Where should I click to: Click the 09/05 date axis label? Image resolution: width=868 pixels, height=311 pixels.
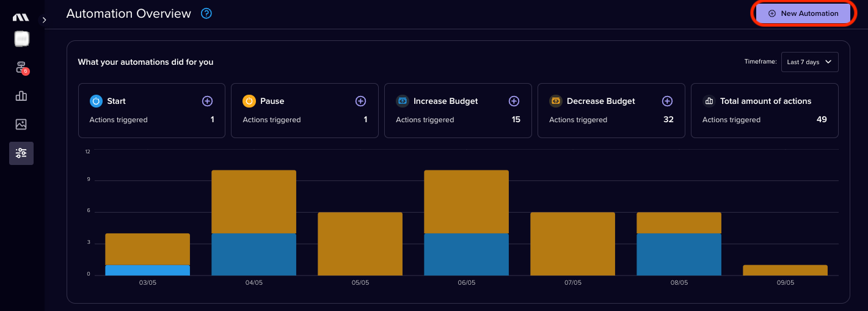click(786, 283)
